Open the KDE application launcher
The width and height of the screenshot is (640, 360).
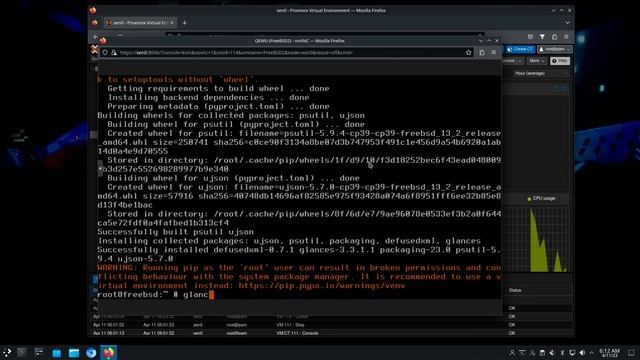[7, 353]
